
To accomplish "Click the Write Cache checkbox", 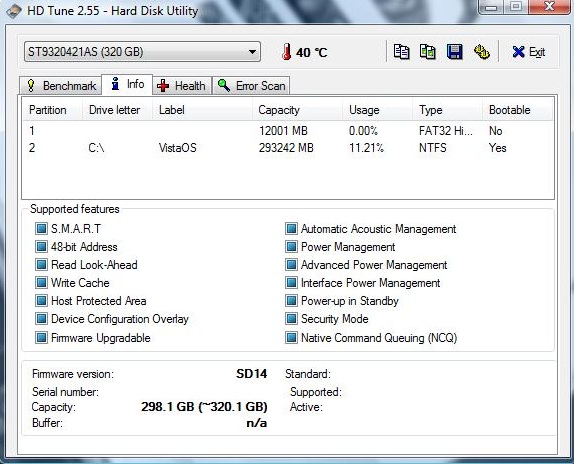I will [x=41, y=282].
